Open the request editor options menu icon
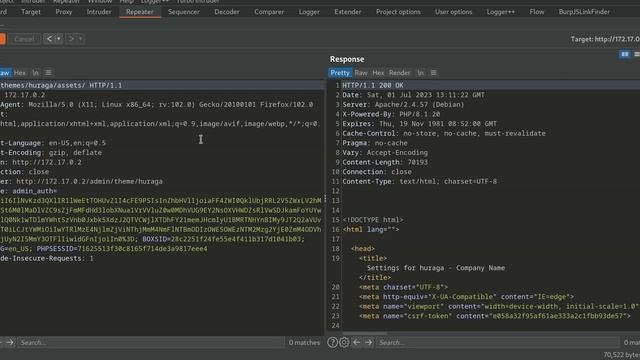 [x=48, y=73]
